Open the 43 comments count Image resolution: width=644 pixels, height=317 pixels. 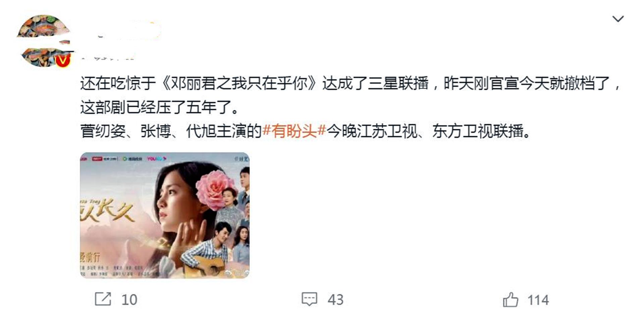click(x=336, y=300)
